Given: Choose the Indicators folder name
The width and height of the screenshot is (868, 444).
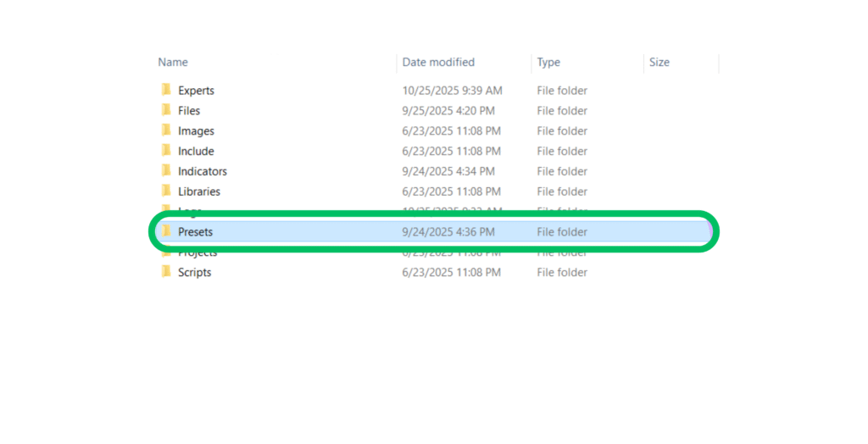Looking at the screenshot, I should pos(202,171).
